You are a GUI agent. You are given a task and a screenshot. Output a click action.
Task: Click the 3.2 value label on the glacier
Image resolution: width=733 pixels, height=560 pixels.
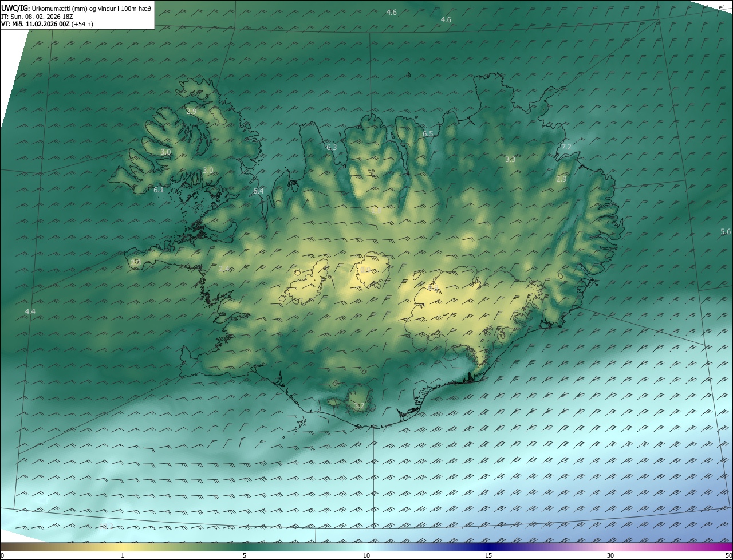click(359, 406)
